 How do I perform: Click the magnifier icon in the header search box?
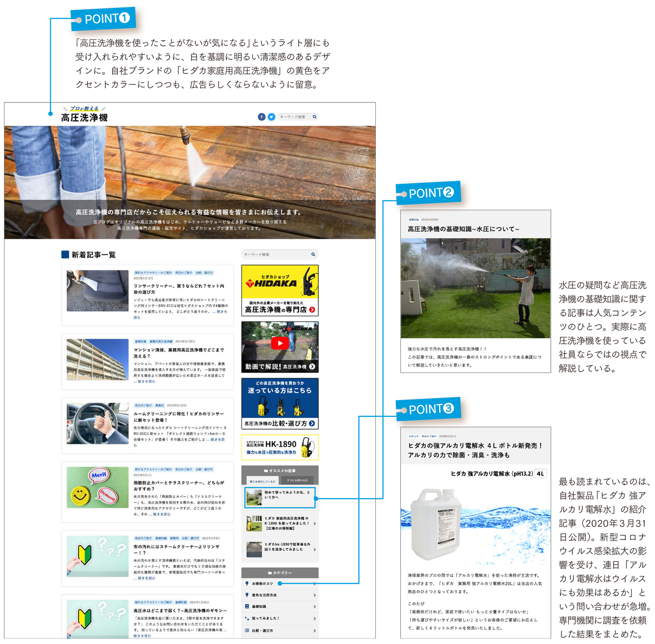(x=315, y=117)
